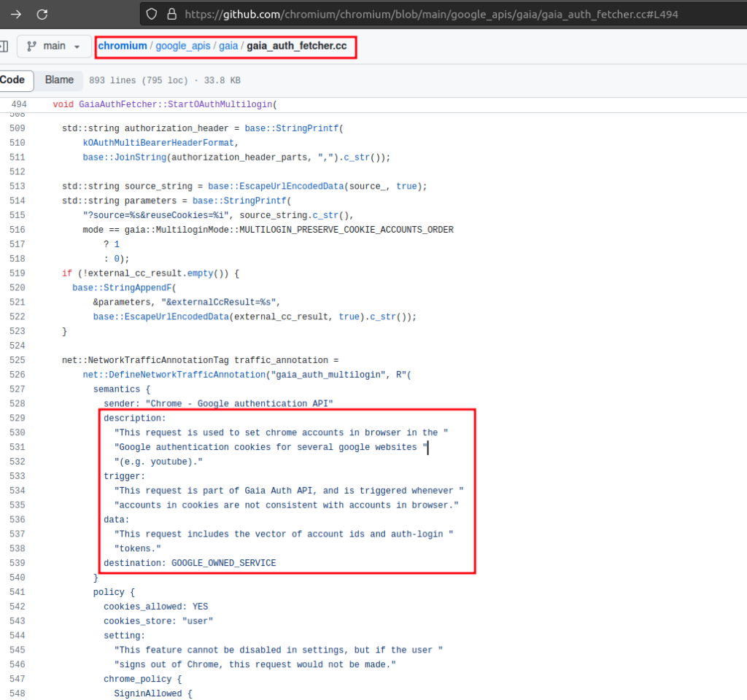Open the chromium repository breadcrumb link
Screen dimensions: 747x700
coord(123,46)
